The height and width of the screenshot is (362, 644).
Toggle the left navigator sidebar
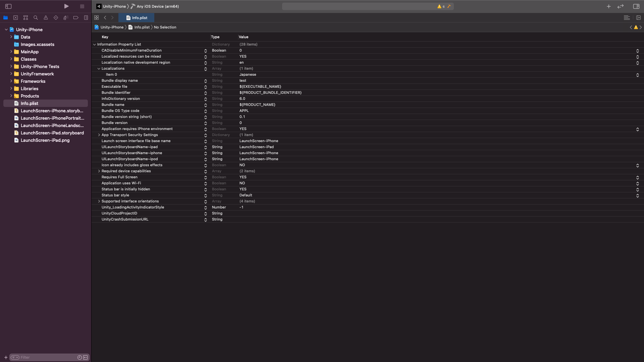tap(8, 6)
